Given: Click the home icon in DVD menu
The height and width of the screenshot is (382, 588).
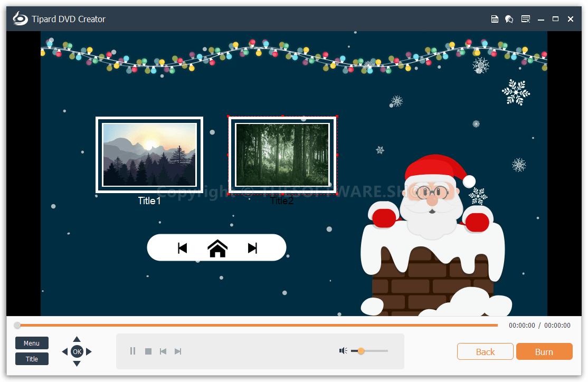Looking at the screenshot, I should click(217, 248).
